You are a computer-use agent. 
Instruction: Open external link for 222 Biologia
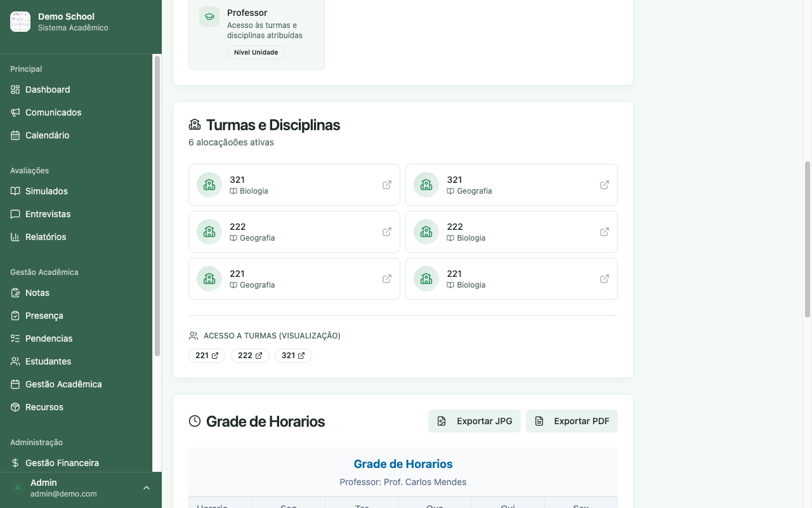605,232
